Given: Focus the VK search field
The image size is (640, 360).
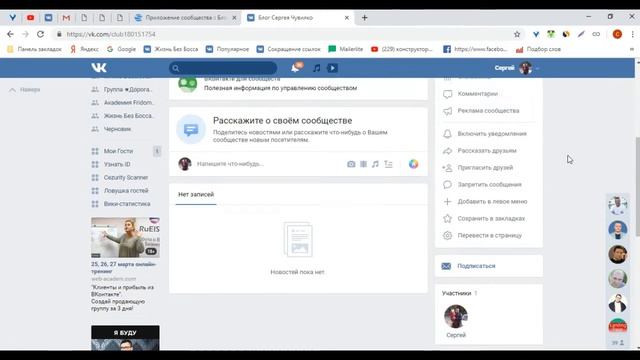Looking at the screenshot, I should [223, 68].
